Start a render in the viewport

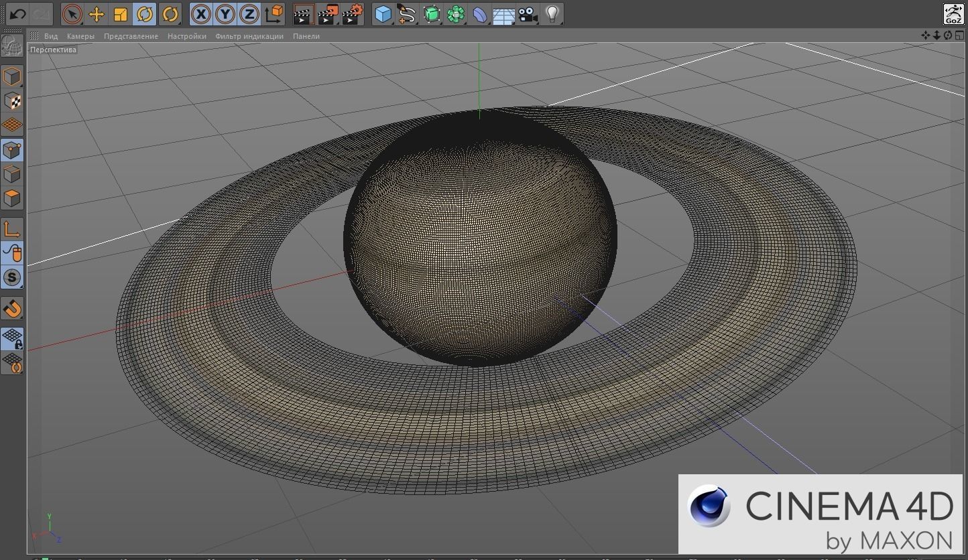303,13
